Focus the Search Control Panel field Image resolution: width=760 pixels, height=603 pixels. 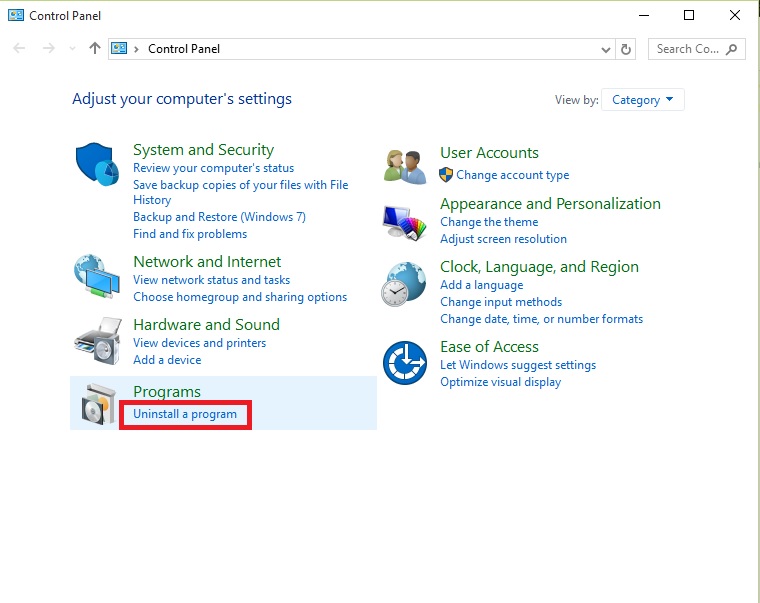[697, 49]
